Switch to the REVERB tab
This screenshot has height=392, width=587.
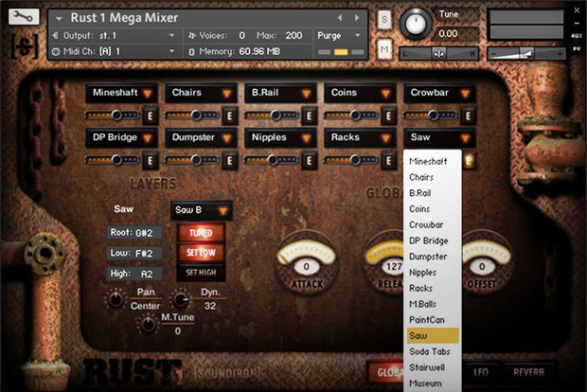tap(528, 372)
